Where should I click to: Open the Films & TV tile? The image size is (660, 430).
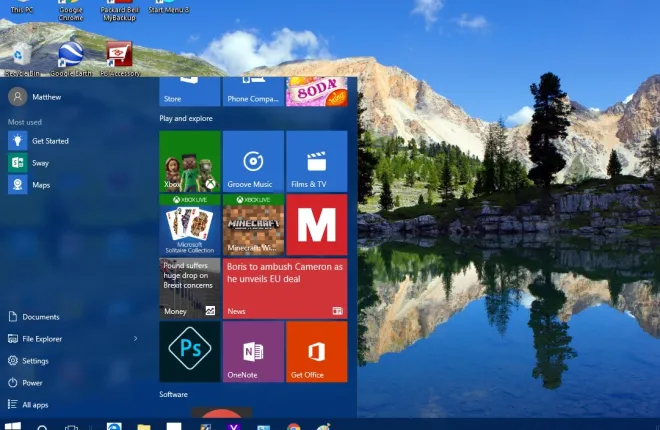(317, 161)
